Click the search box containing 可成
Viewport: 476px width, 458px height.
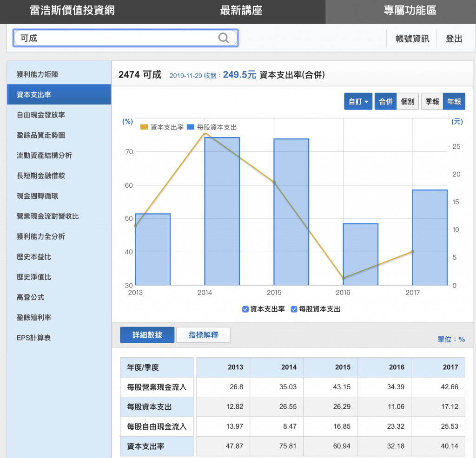click(x=116, y=38)
